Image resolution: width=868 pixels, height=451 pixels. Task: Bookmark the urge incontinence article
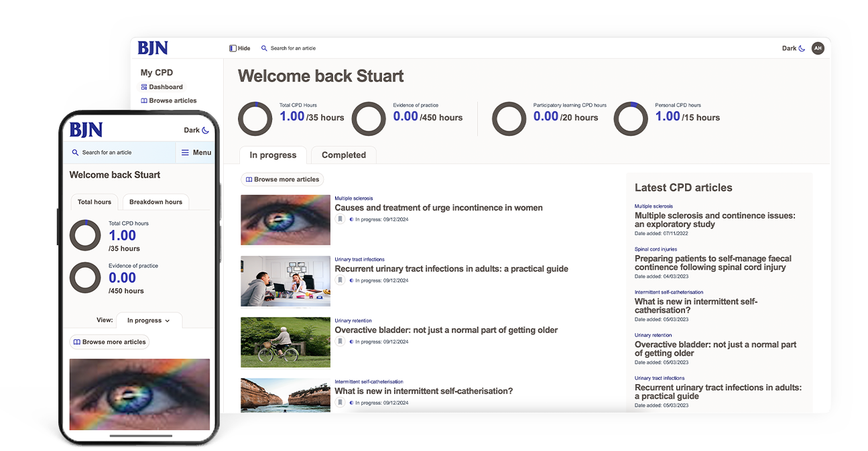point(340,219)
